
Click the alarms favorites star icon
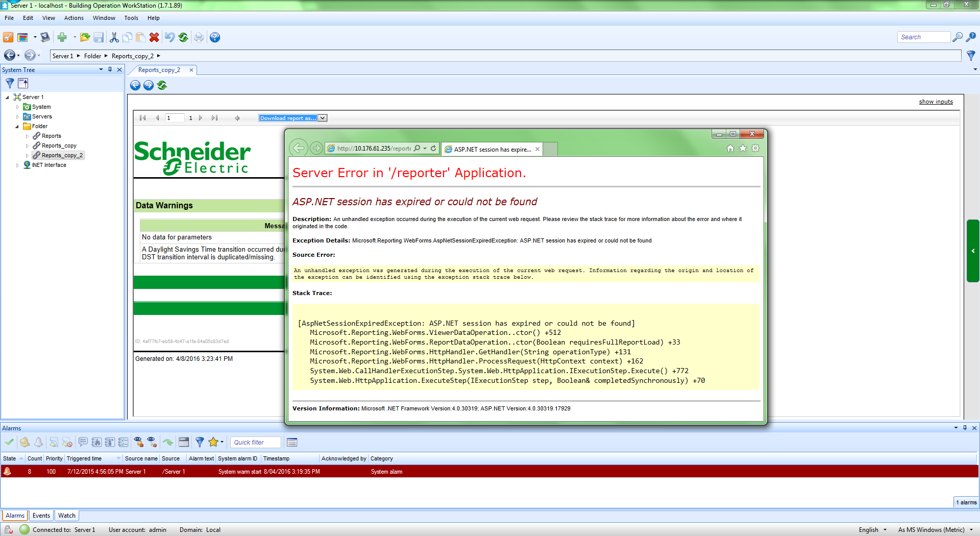(213, 442)
